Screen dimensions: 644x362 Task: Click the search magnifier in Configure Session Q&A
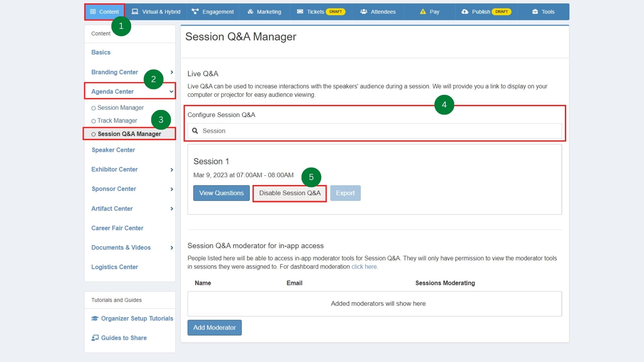195,131
